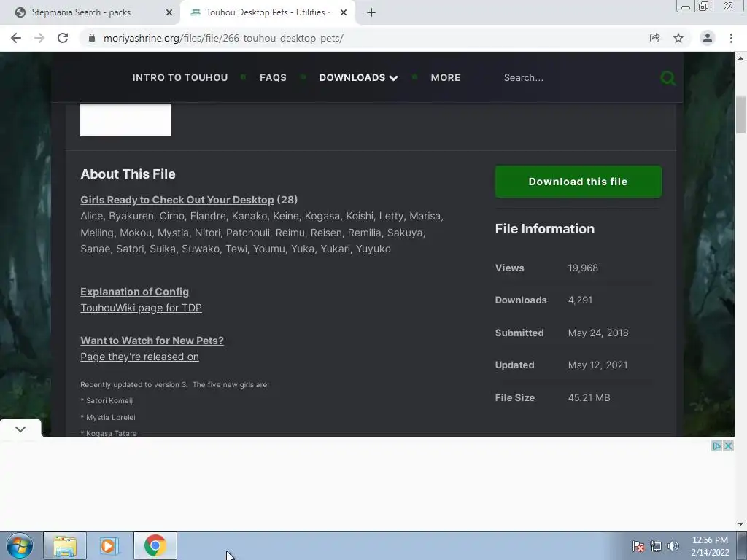Select the Touhou Desktop Pets tab
Screen dimensions: 747x560
(268, 12)
